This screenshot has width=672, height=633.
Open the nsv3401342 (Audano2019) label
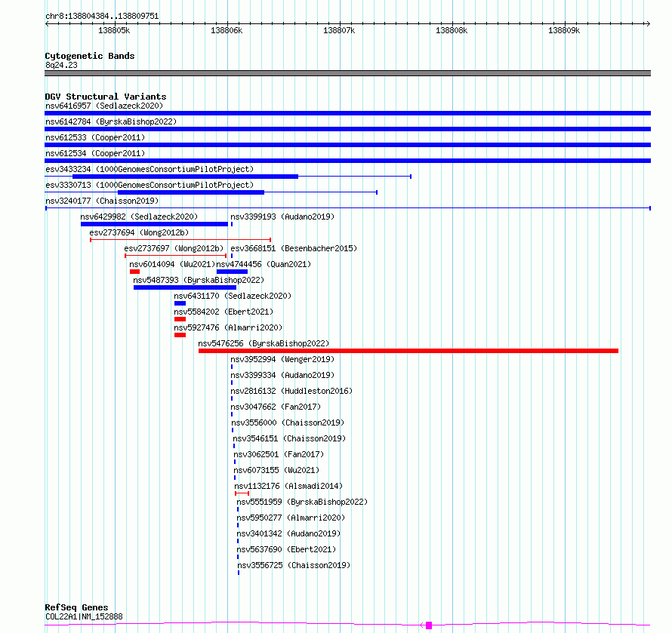click(288, 533)
